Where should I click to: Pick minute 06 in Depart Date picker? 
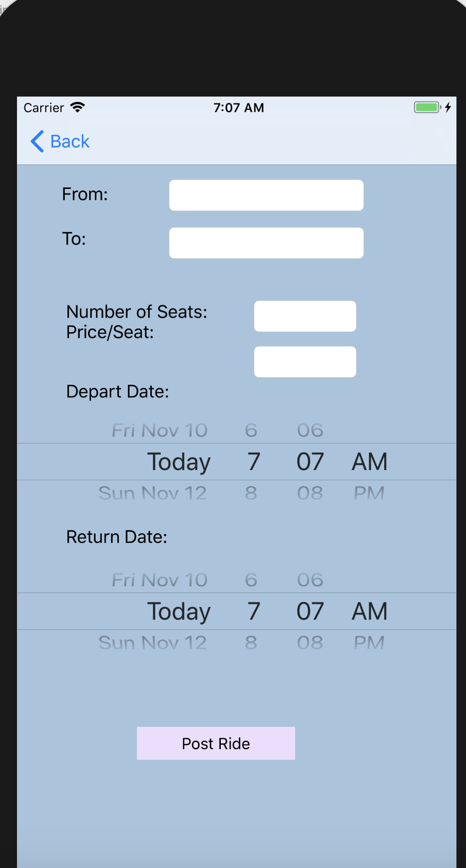click(x=310, y=430)
